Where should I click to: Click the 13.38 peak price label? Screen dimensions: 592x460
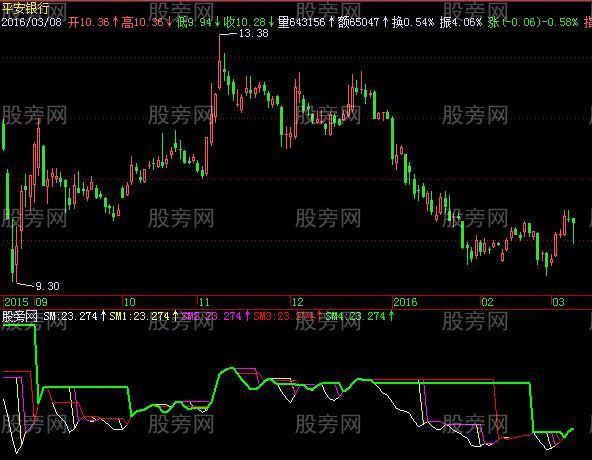click(x=254, y=33)
